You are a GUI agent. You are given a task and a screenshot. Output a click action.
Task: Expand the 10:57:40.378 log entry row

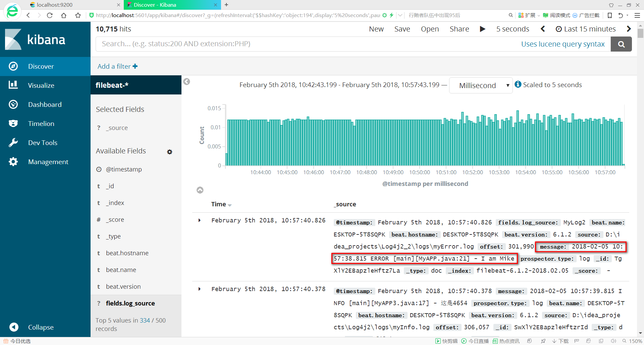(x=200, y=289)
